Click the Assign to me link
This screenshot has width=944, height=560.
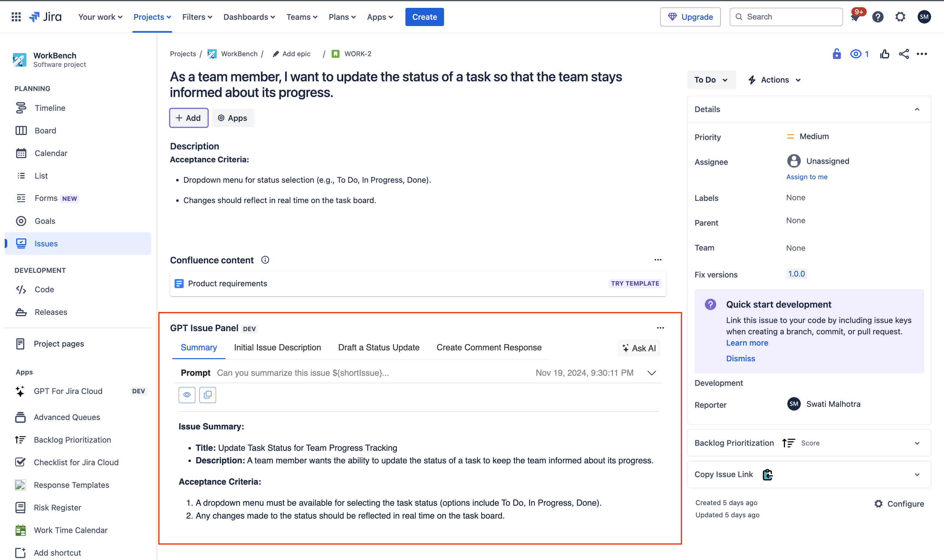pyautogui.click(x=807, y=177)
